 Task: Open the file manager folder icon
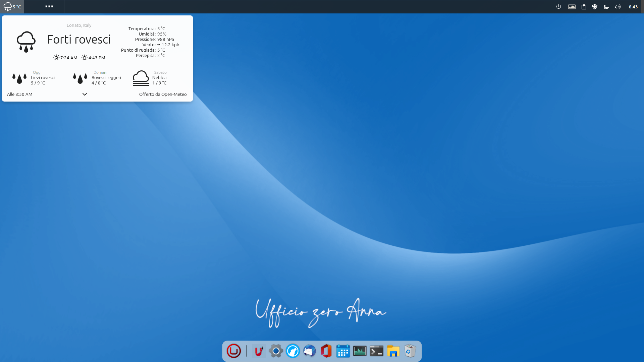click(x=393, y=351)
